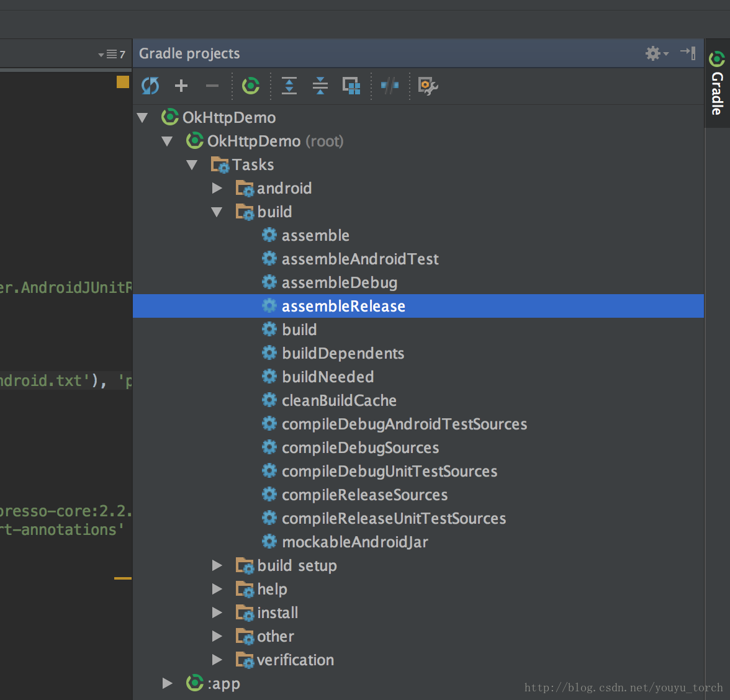730x700 pixels.
Task: Select compileReleaseUnitTestSources task
Action: coord(394,519)
